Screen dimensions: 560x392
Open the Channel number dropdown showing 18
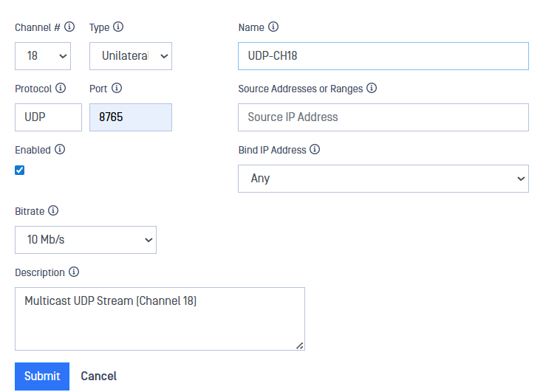(43, 56)
